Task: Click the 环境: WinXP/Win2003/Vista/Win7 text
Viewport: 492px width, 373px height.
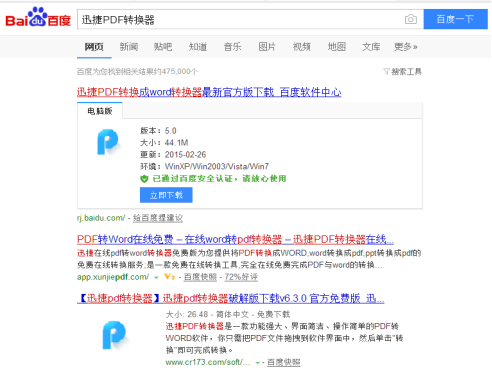Action: coord(204,166)
